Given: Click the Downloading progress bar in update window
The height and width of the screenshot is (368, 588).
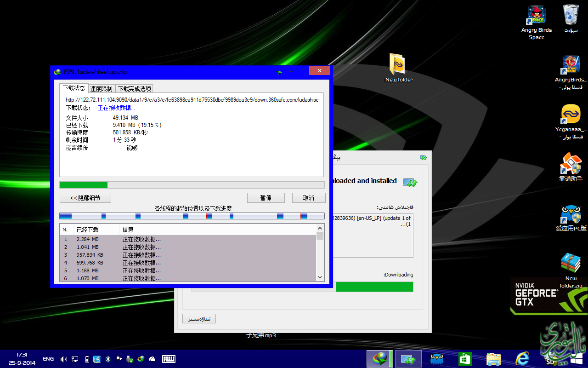Looking at the screenshot, I should (x=302, y=287).
